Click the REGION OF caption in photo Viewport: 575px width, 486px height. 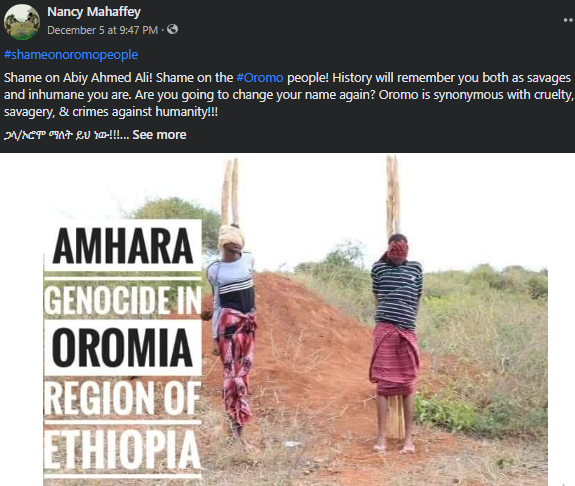pyautogui.click(x=122, y=398)
